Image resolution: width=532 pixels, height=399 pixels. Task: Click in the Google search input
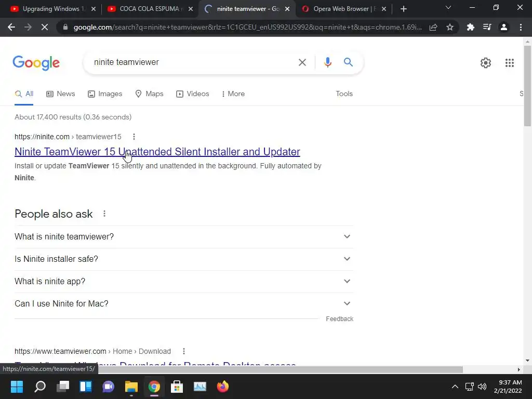[193, 62]
